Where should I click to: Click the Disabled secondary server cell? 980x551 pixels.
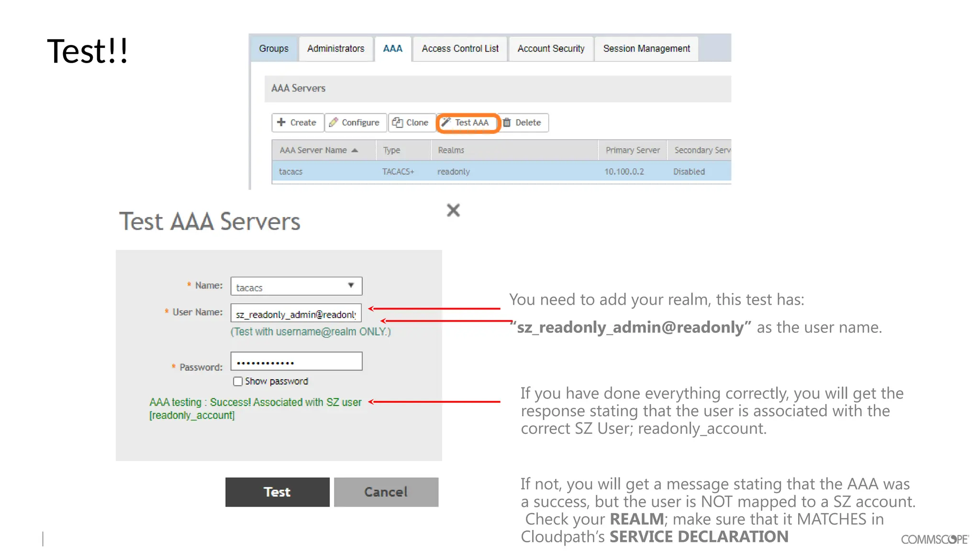tap(689, 172)
